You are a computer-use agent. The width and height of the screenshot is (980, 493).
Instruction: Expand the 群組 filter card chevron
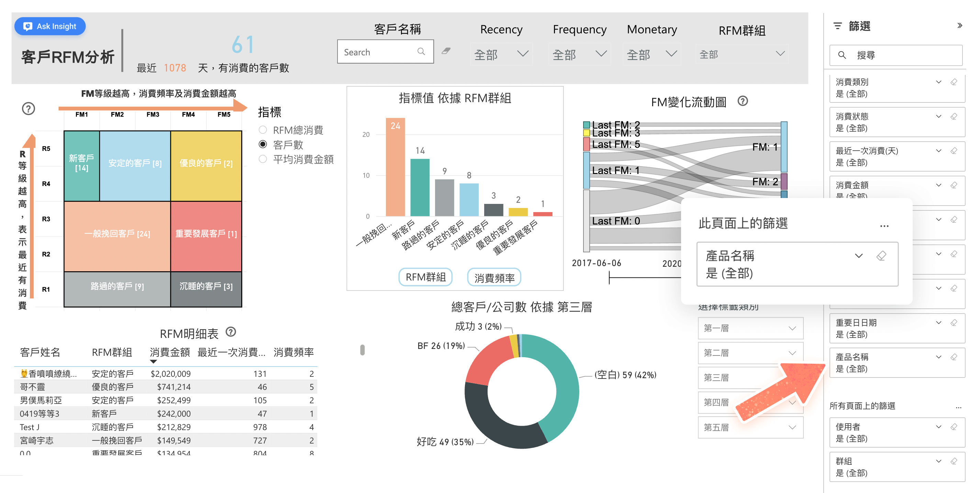938,461
